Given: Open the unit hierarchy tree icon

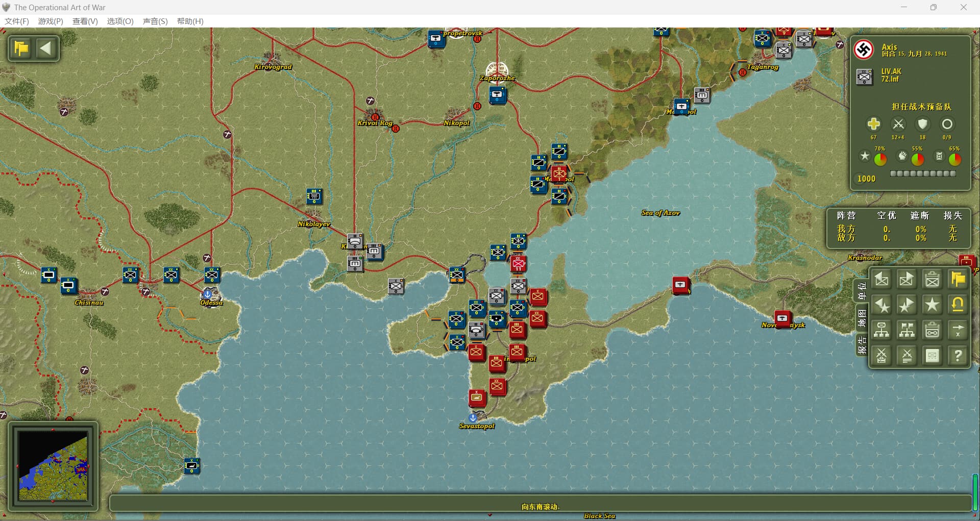Looking at the screenshot, I should click(x=881, y=330).
